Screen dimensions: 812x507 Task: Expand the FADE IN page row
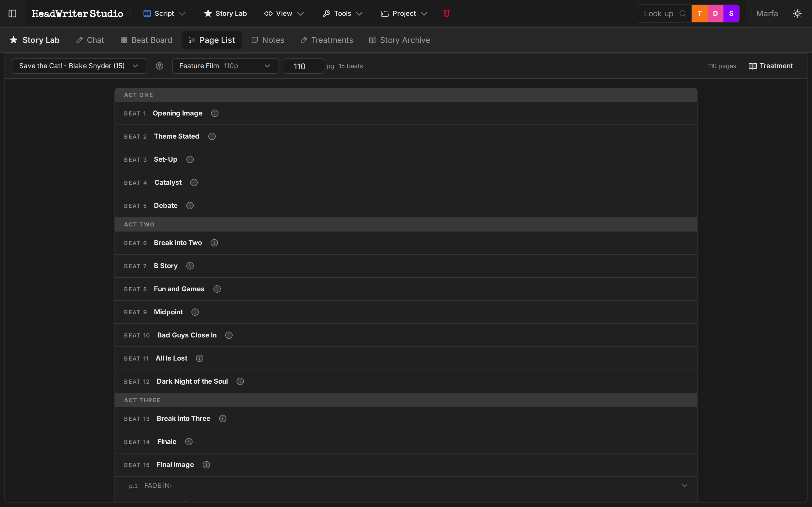pos(685,485)
